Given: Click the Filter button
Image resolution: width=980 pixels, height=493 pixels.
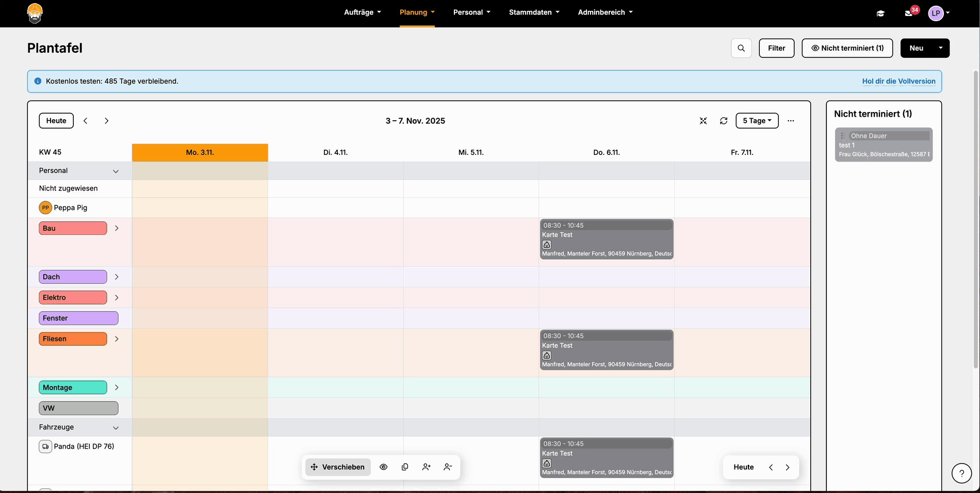Looking at the screenshot, I should tap(776, 48).
